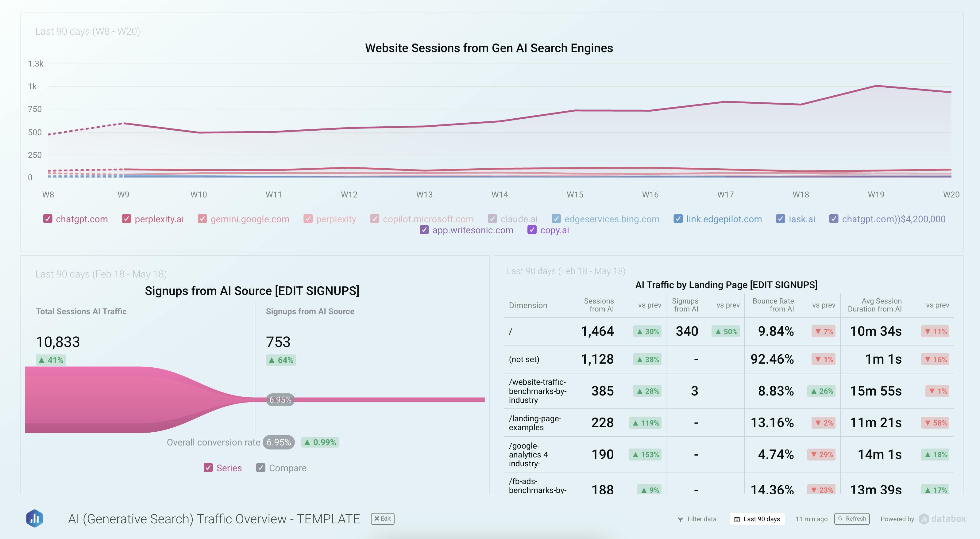The image size is (980, 539).
Task: Click the W19 axis label
Action: pyautogui.click(x=876, y=195)
